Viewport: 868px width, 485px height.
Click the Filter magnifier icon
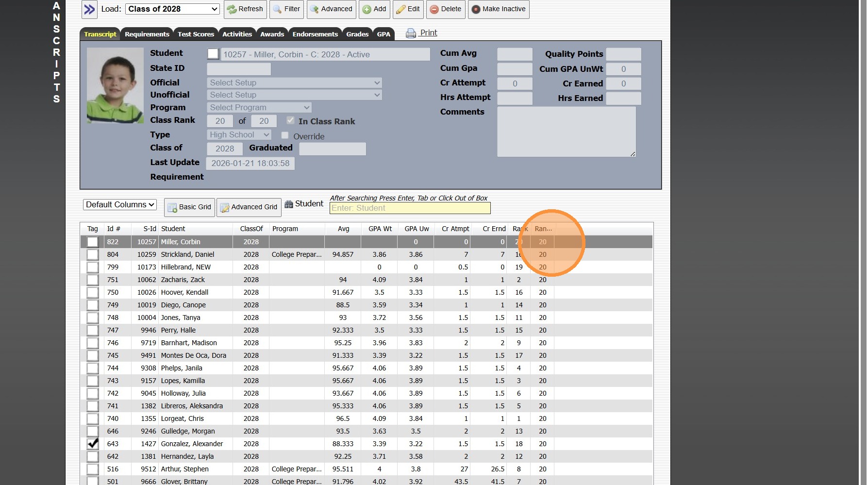(277, 9)
